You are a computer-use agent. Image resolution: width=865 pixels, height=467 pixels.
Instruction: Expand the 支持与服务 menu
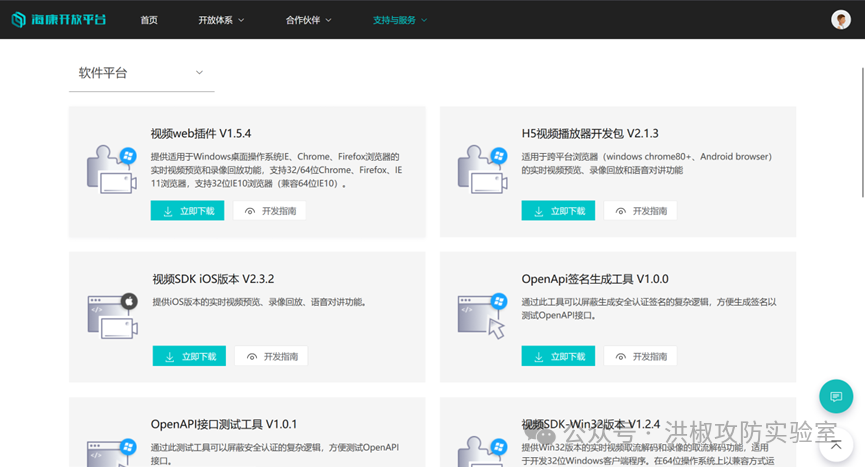400,20
